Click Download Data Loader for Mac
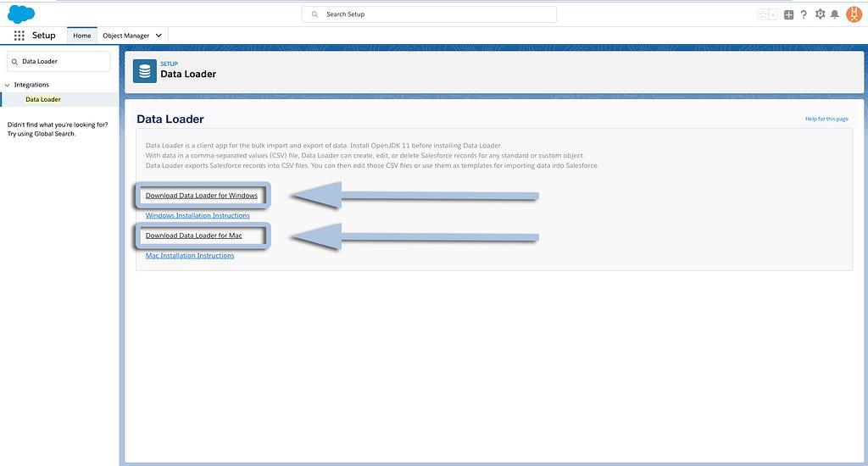The height and width of the screenshot is (466, 868). point(193,236)
